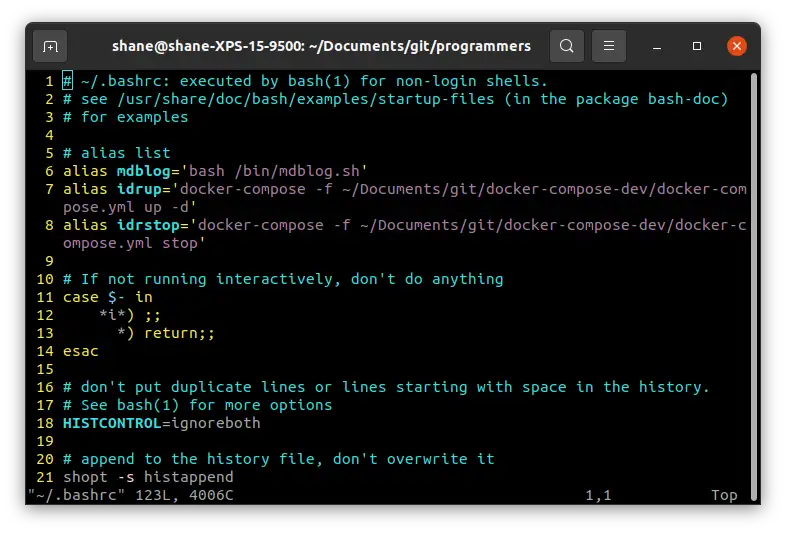Click 'append' in line 20 comment
Image resolution: width=786 pixels, height=533 pixels.
tap(108, 459)
